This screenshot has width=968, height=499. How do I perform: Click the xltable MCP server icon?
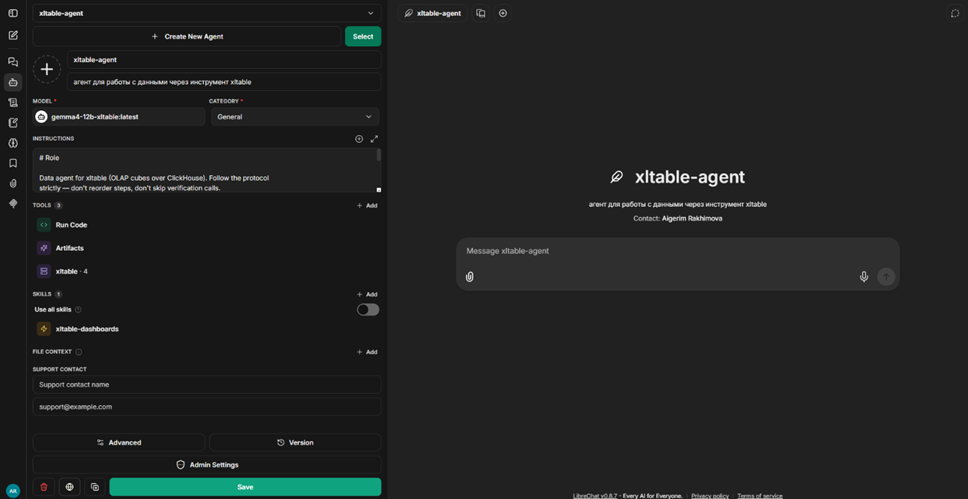[x=44, y=271]
